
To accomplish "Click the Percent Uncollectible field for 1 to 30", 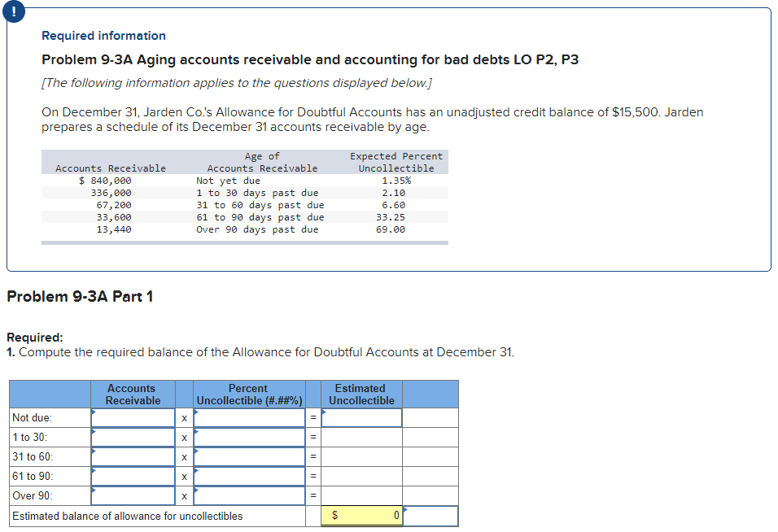I will pyautogui.click(x=248, y=437).
